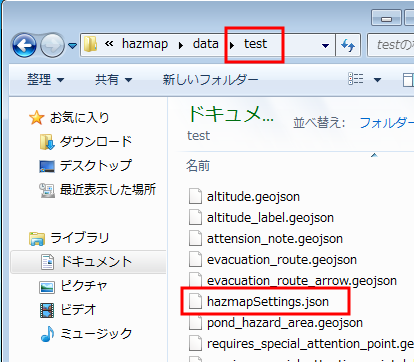
Task: Open the view options dropdown arrow
Action: click(377, 80)
